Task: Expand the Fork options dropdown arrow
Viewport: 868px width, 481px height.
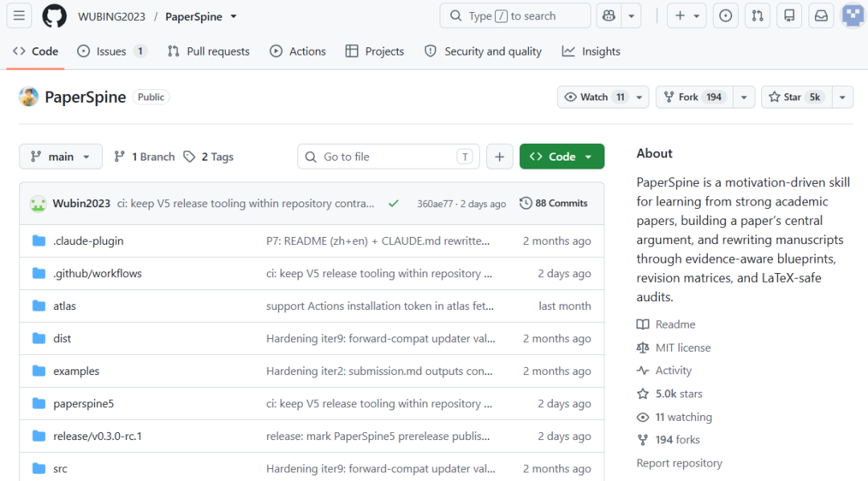Action: click(744, 97)
